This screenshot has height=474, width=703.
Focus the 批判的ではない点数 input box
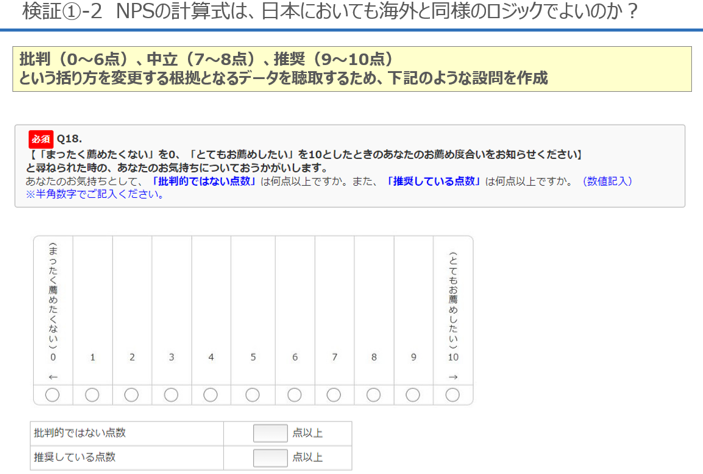pyautogui.click(x=270, y=433)
